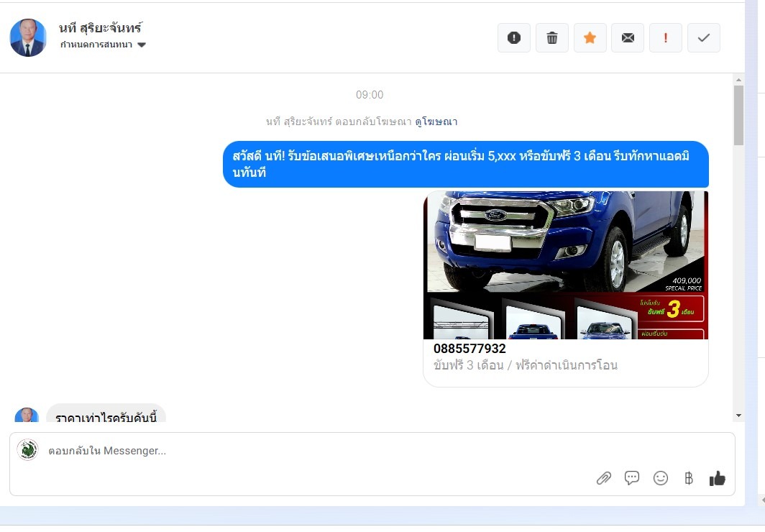
Task: Send a thumbs-up like
Action: 718,478
